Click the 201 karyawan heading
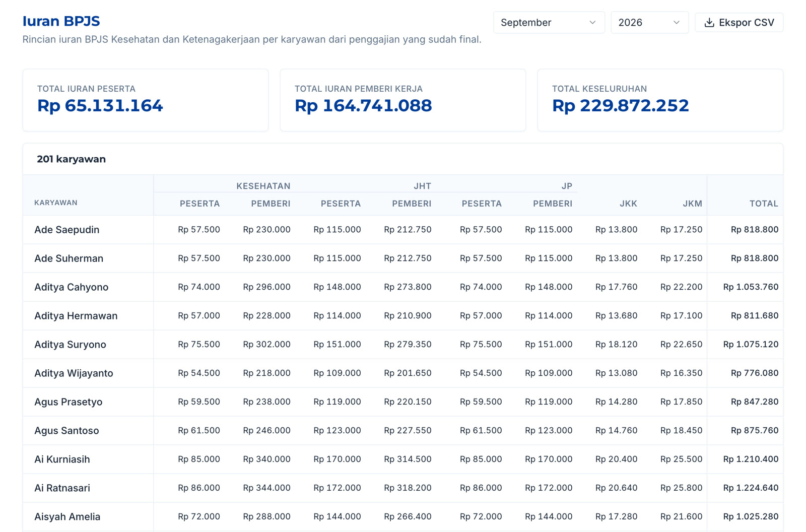The height and width of the screenshot is (532, 806). point(71,159)
